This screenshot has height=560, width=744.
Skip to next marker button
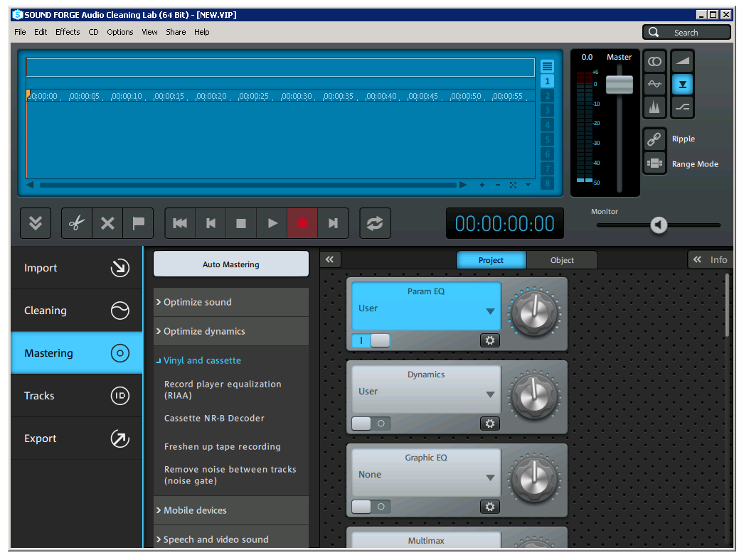coord(333,223)
